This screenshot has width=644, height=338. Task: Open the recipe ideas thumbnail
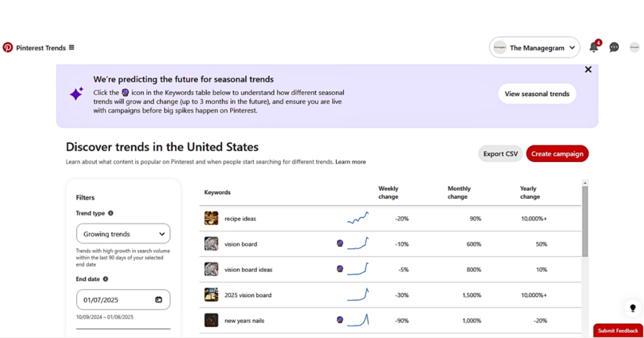pos(211,218)
